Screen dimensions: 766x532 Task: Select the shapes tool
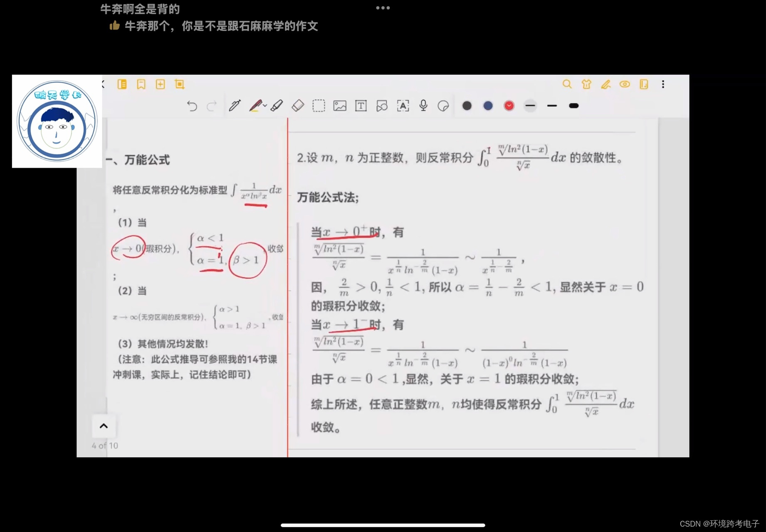point(382,106)
